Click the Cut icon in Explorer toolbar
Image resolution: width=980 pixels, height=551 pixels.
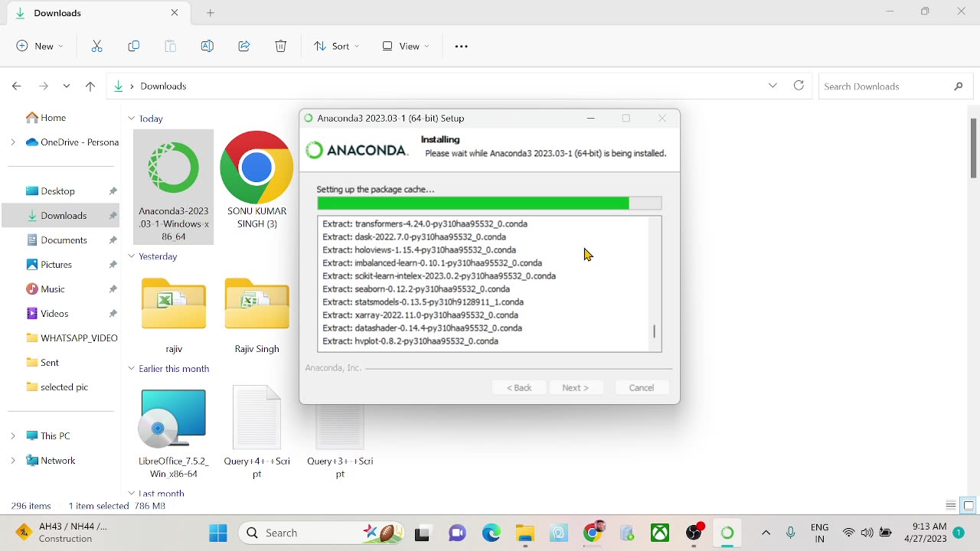click(97, 46)
